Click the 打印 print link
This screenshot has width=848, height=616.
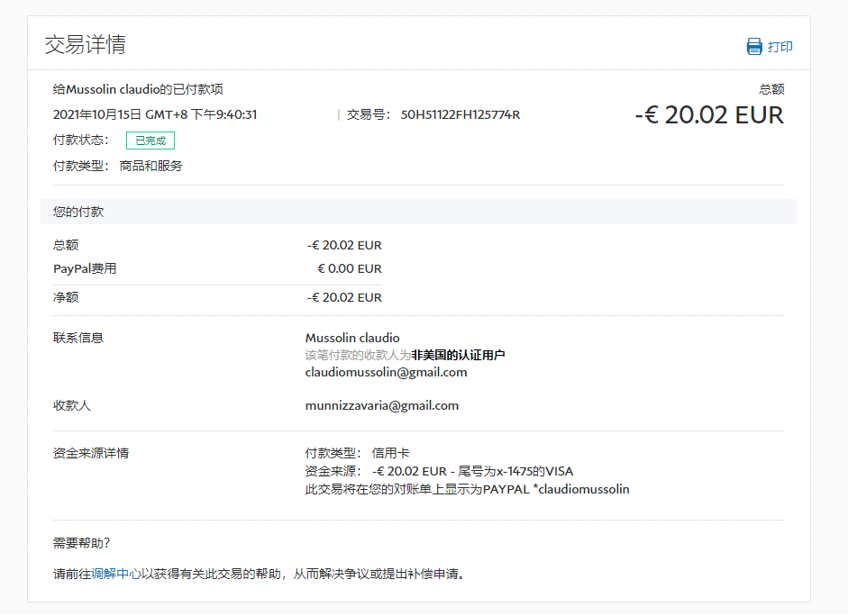pyautogui.click(x=780, y=47)
